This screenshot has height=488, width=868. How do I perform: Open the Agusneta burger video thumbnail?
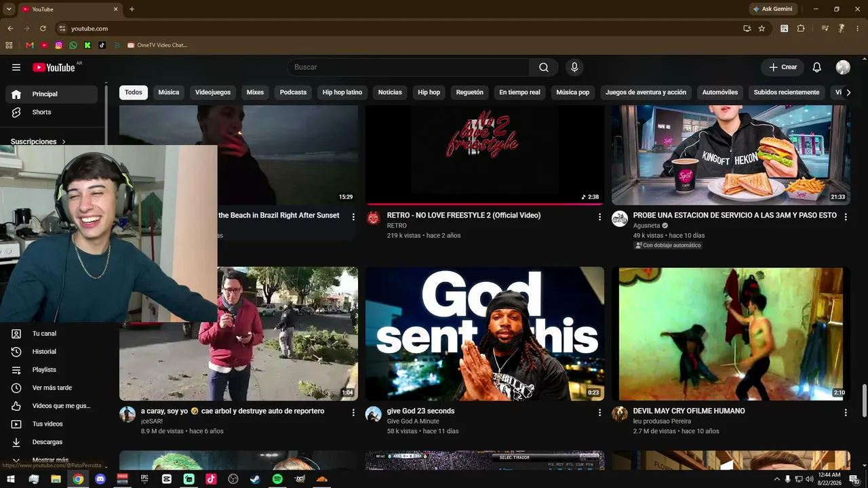click(x=731, y=155)
